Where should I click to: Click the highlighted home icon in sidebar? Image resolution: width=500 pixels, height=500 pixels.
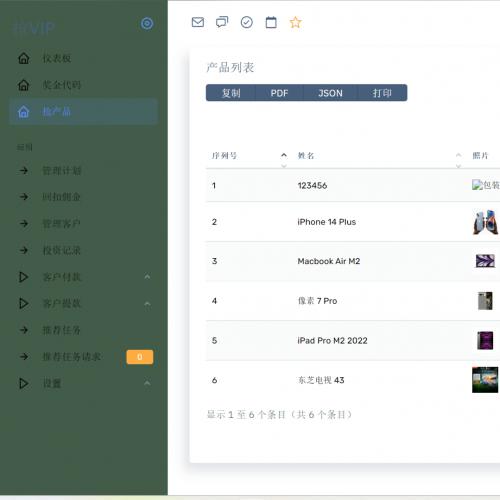pyautogui.click(x=24, y=112)
